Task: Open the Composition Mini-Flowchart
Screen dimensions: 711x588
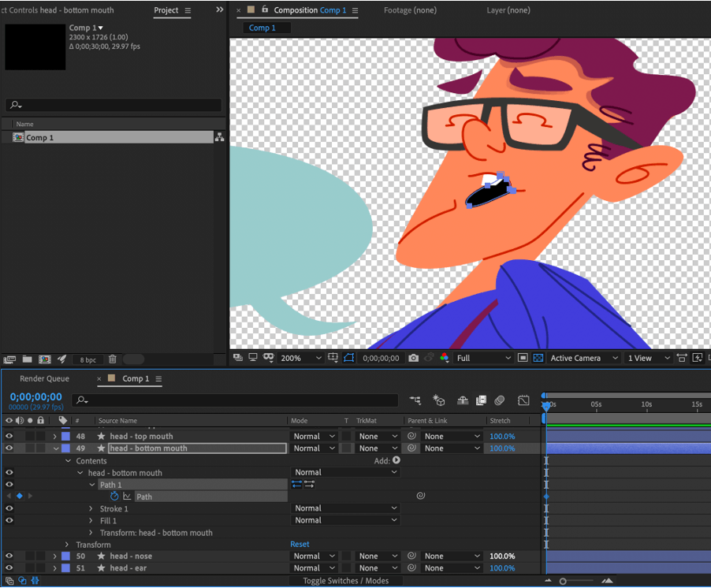Action: pyautogui.click(x=415, y=400)
